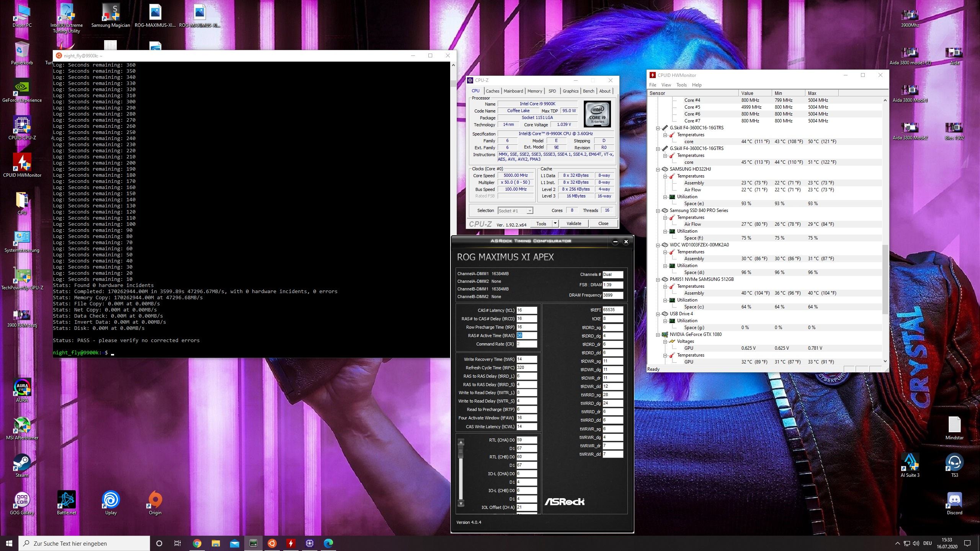Screen dimensions: 980x551
Task: Open the SPD tab in CPU-Z
Action: pyautogui.click(x=552, y=91)
